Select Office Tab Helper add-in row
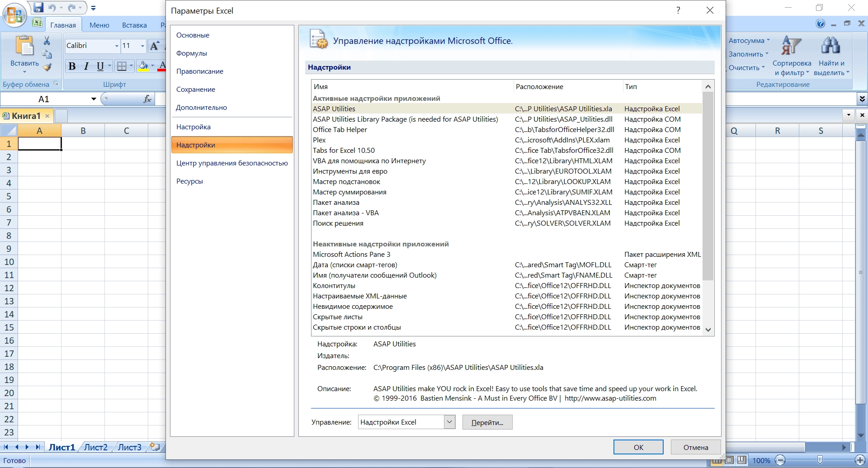This screenshot has height=468, width=868. coord(506,130)
